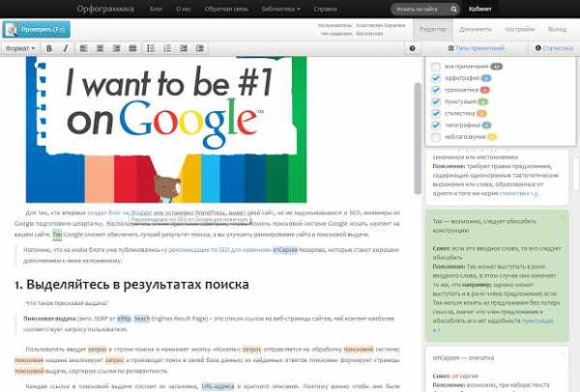Toggle bold formatting in the editor toolbar
The width and height of the screenshot is (580, 392).
[48, 47]
